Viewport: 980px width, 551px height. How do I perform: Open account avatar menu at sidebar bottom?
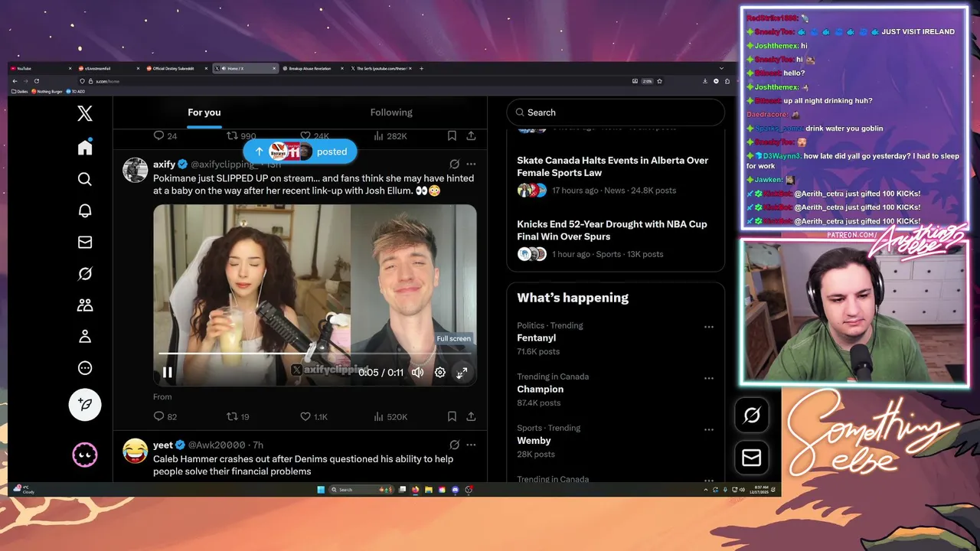click(x=85, y=455)
